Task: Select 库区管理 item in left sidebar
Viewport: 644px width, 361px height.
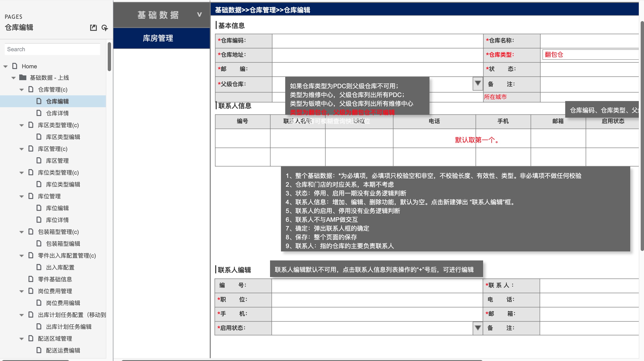Action: tap(57, 160)
